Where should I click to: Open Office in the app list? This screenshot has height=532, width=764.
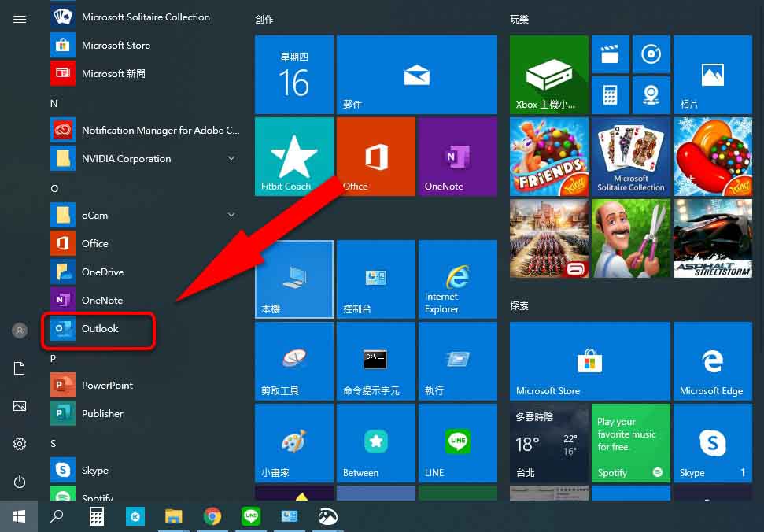(x=146, y=243)
